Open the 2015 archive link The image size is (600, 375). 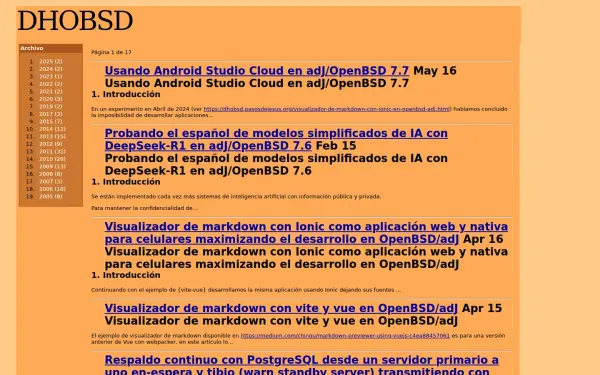click(x=51, y=121)
